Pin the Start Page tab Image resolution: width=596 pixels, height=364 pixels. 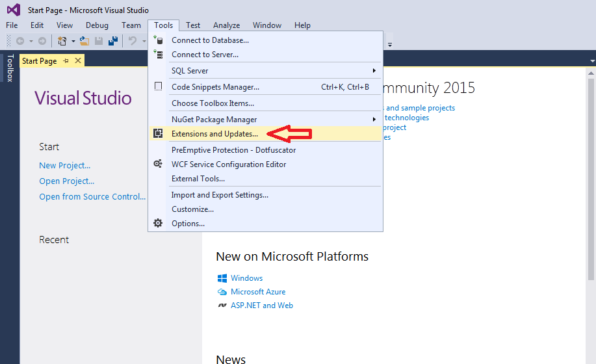(66, 61)
